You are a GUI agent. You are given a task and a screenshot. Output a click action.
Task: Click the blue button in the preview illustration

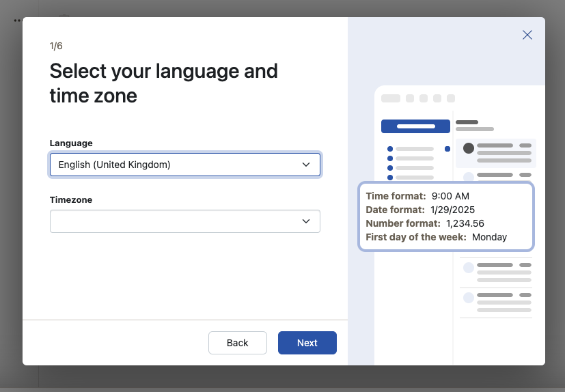point(415,126)
